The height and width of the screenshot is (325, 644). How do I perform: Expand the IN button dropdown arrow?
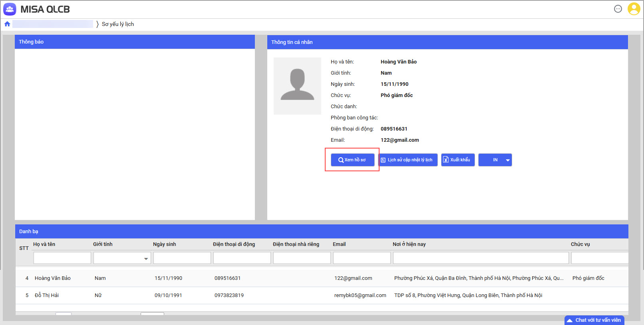pyautogui.click(x=508, y=160)
